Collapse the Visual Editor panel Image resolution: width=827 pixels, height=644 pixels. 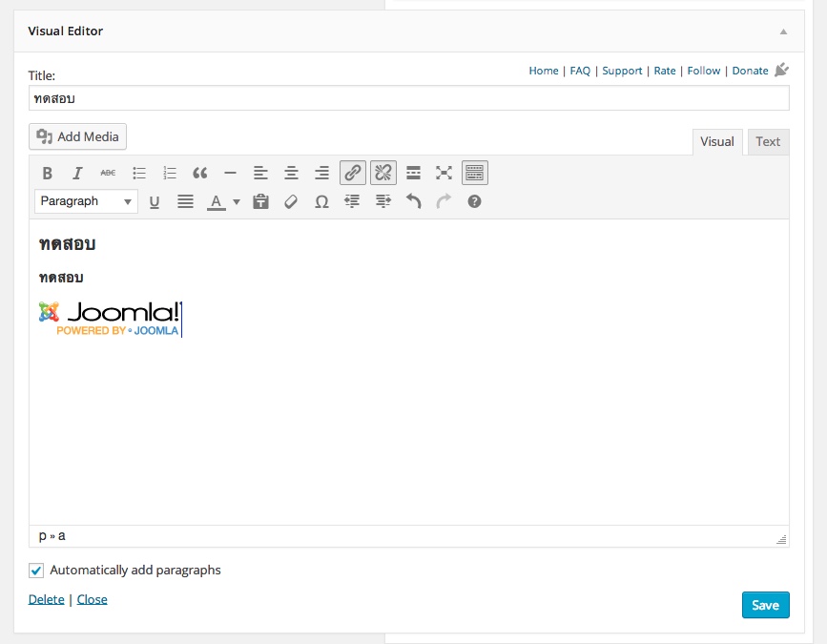pyautogui.click(x=783, y=31)
